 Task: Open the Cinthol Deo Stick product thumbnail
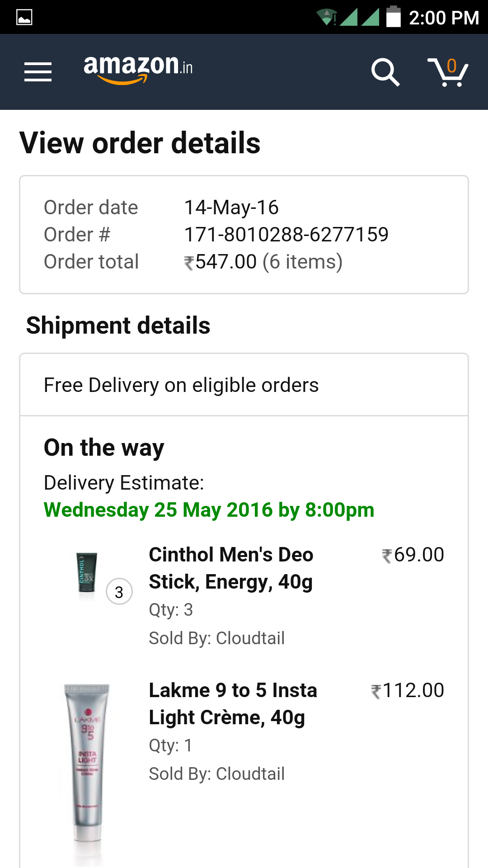[x=87, y=572]
